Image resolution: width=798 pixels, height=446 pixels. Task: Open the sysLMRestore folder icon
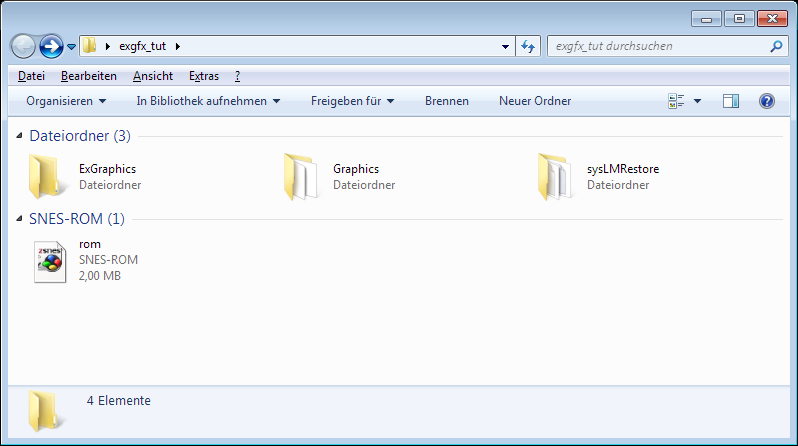tap(554, 177)
